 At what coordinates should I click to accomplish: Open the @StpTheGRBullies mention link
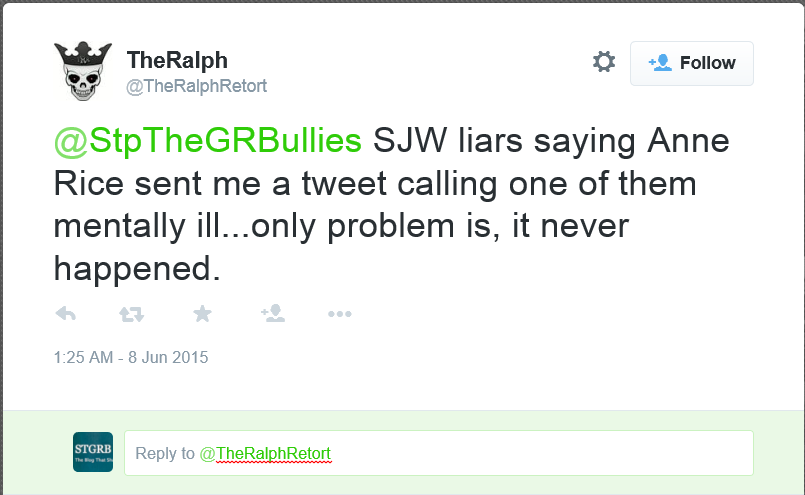tap(207, 141)
